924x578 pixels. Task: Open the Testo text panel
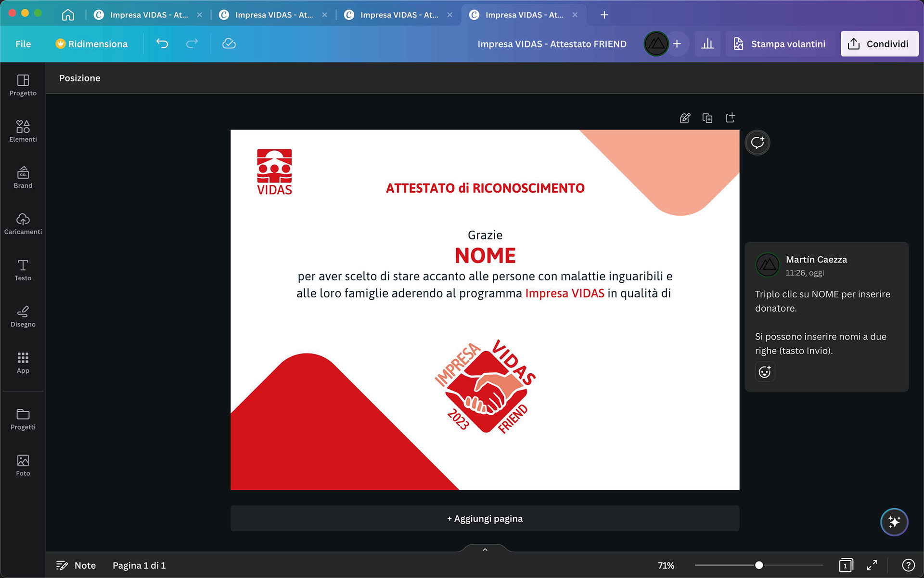click(23, 270)
